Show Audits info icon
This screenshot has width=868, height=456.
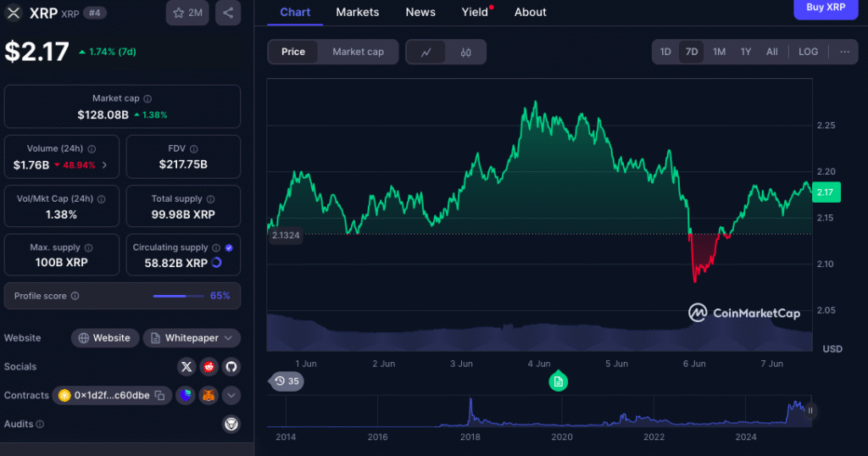pyautogui.click(x=40, y=424)
